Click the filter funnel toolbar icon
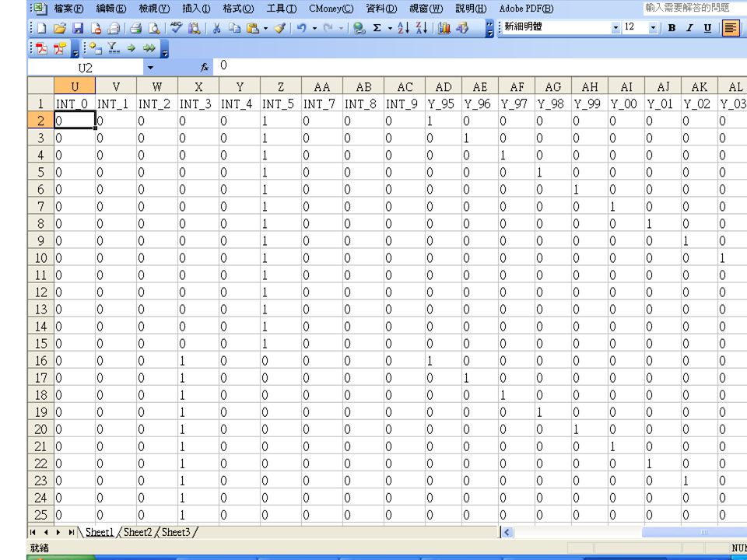Image resolution: width=747 pixels, height=560 pixels. tap(114, 48)
